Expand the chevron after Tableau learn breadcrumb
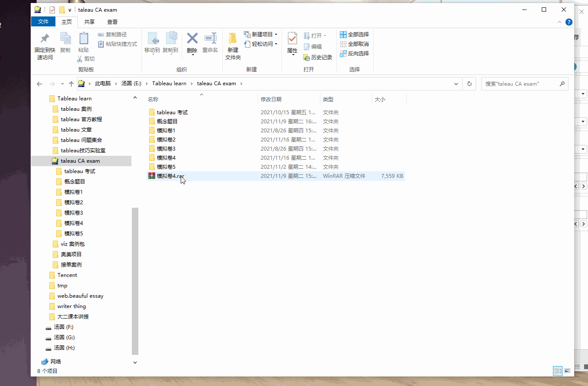 click(192, 84)
